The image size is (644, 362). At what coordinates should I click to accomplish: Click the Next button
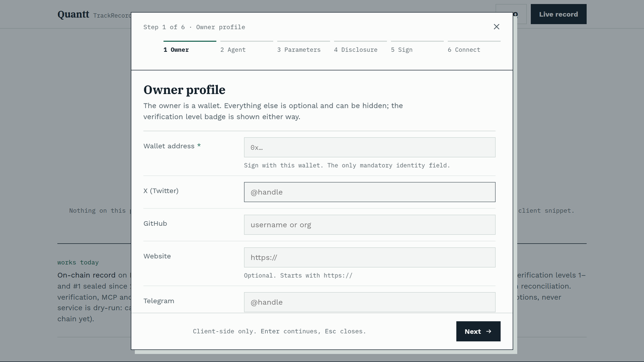pos(478,331)
